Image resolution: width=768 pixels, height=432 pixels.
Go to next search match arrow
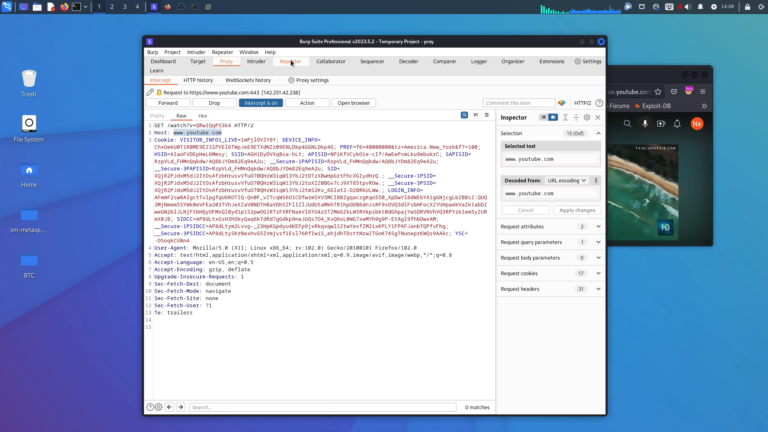tap(181, 407)
